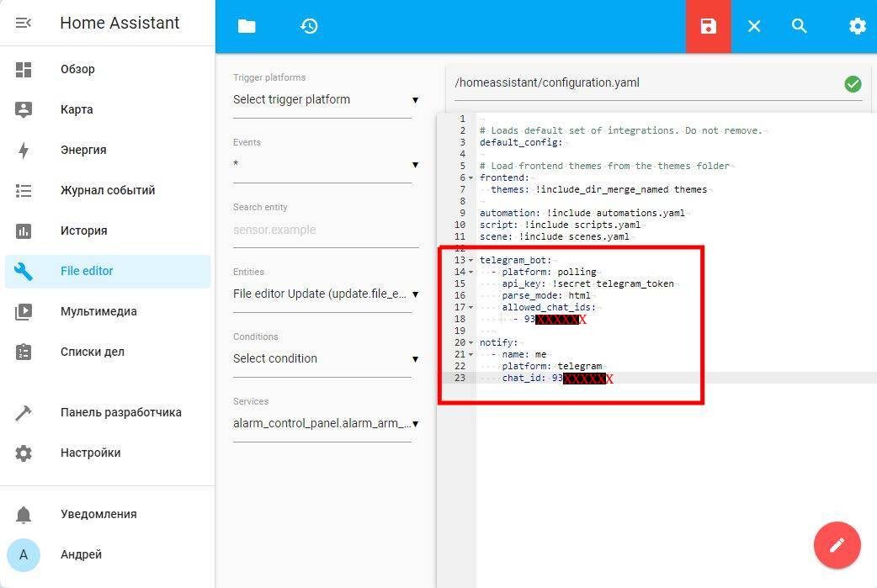The height and width of the screenshot is (588, 877).
Task: Fold the name me block at line 21
Action: (471, 354)
